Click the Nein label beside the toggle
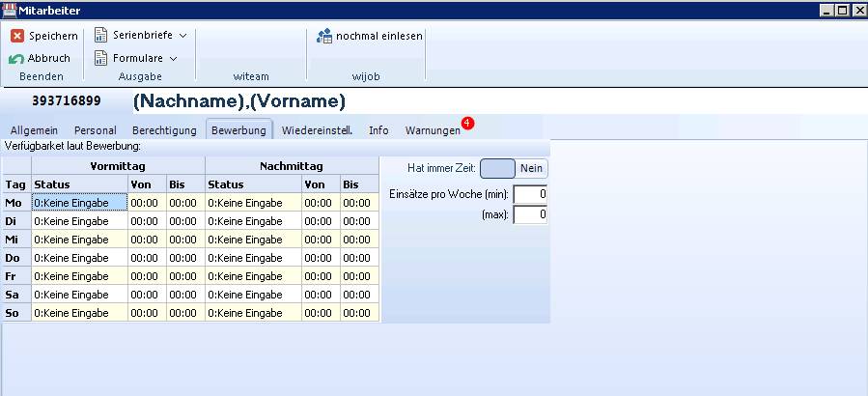This screenshot has height=396, width=868. (531, 168)
